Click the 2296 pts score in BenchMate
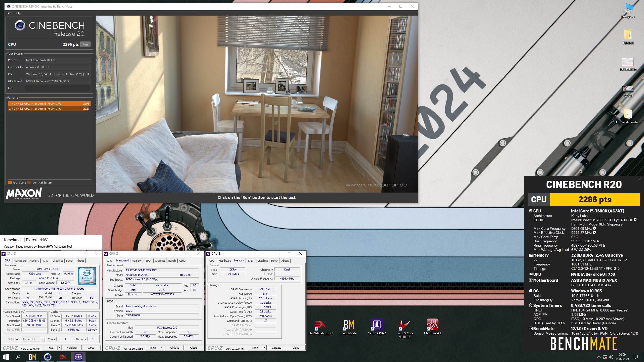 coord(595,199)
